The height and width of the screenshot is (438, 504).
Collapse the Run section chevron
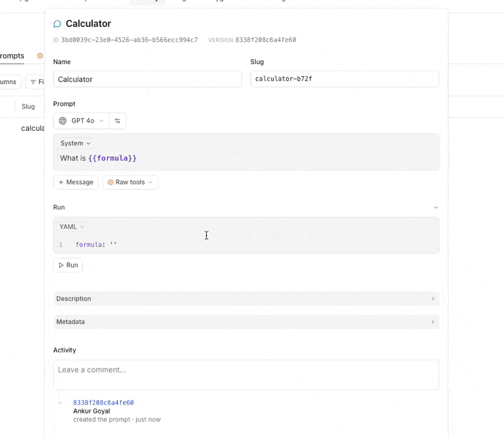coord(435,208)
